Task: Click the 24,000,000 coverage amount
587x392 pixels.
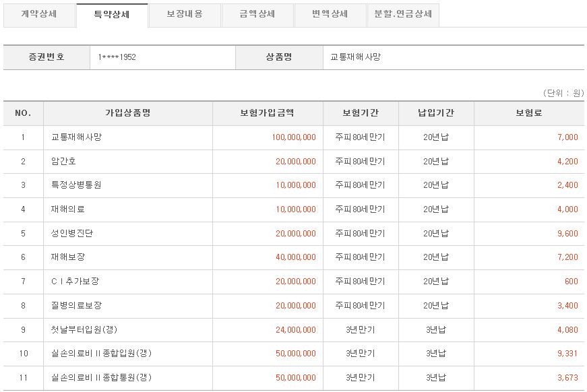Action: tap(296, 330)
